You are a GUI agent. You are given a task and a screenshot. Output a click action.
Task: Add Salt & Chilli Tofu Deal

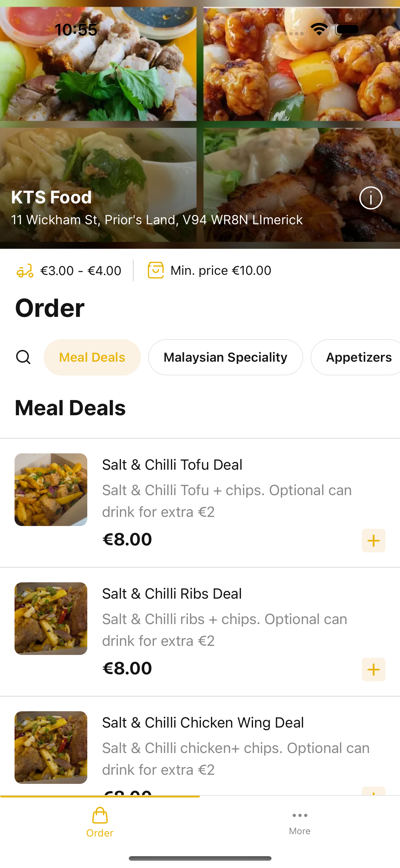373,541
